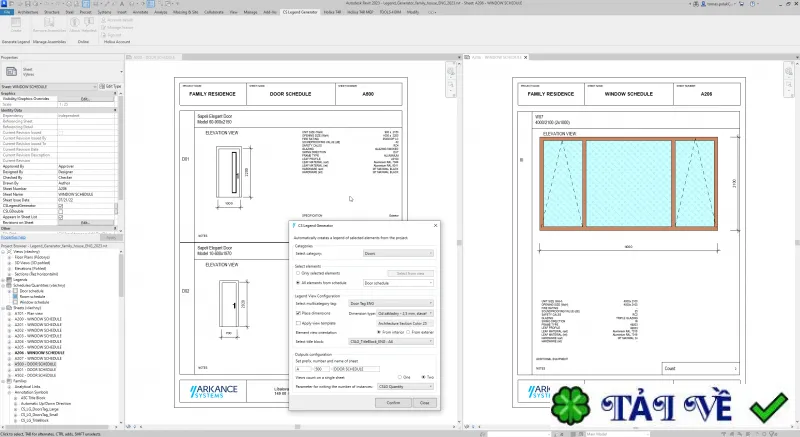Open the About icon in Online group
Viewport: 800px width, 437px height.
[74, 24]
